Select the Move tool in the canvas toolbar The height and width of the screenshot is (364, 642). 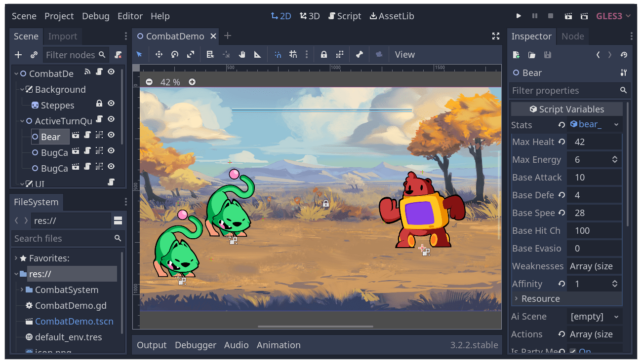[158, 54]
